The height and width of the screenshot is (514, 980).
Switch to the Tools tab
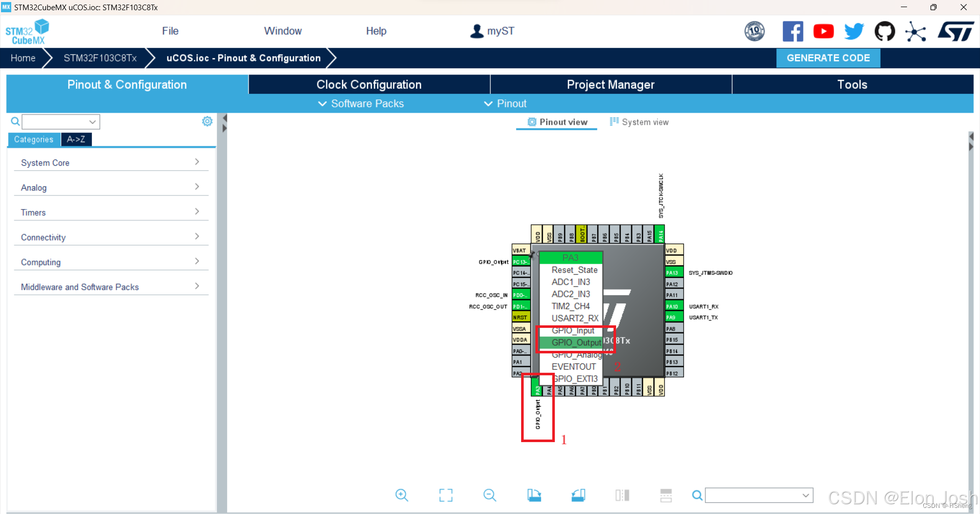(x=852, y=85)
